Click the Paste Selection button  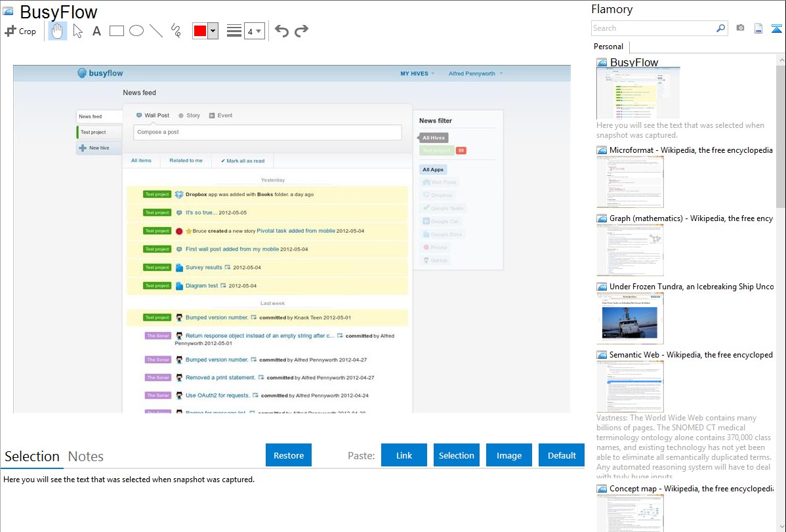tap(456, 455)
